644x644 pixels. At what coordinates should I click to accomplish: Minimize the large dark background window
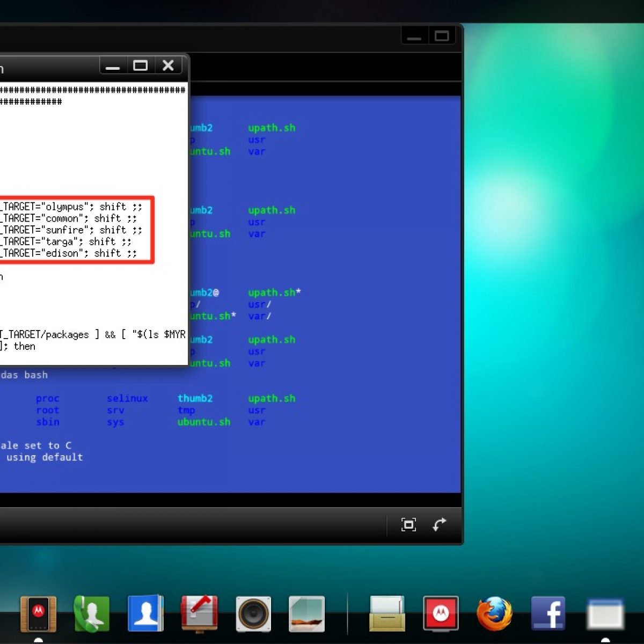(x=414, y=36)
